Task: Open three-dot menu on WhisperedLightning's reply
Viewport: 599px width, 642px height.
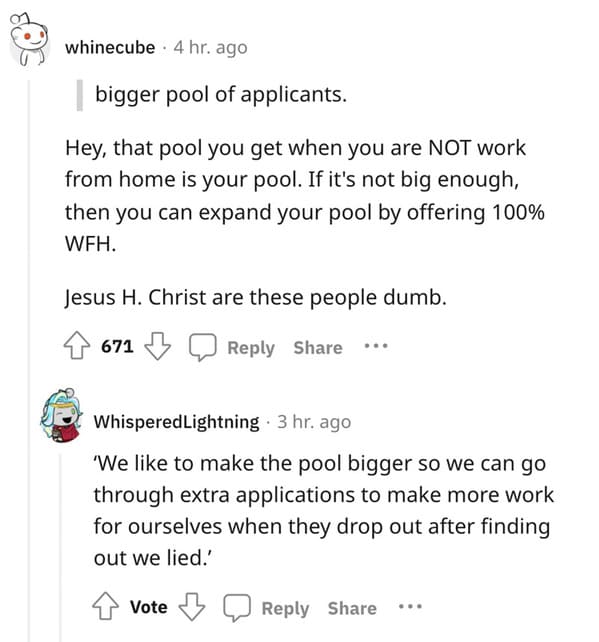Action: [410, 606]
